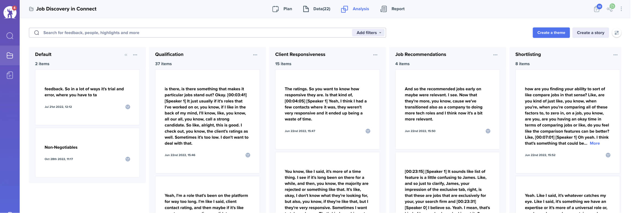
Task: Open the workspace avatar logo
Action: pyautogui.click(x=10, y=12)
